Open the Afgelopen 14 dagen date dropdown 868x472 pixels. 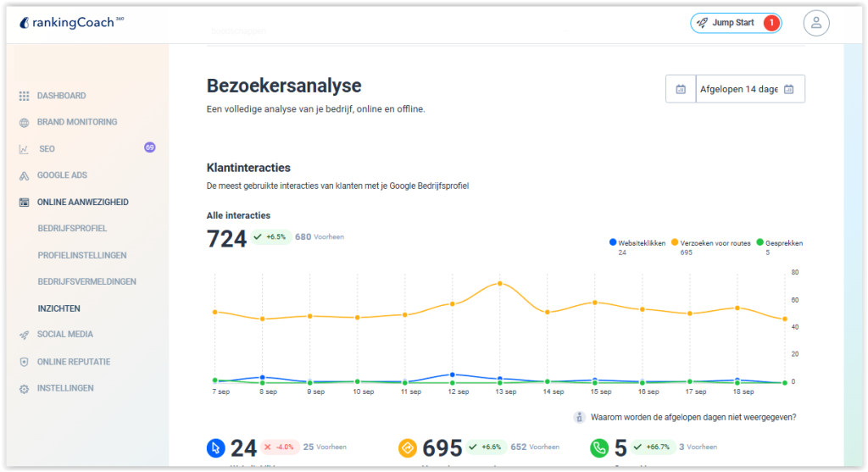749,89
